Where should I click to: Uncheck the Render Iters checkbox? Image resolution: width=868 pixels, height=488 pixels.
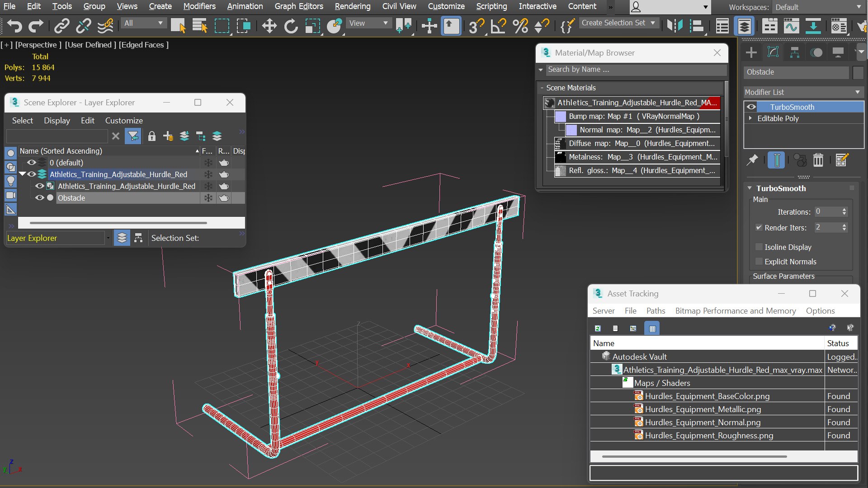[759, 228]
